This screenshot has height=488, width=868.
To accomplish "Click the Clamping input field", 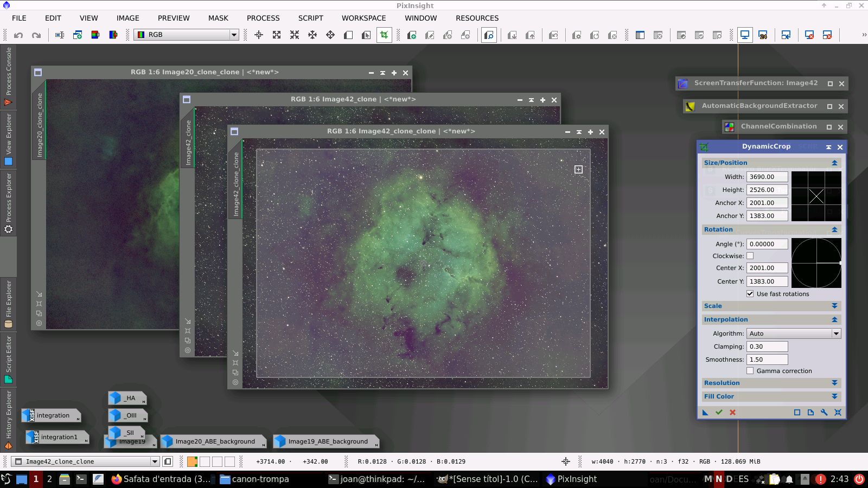I will [x=767, y=346].
